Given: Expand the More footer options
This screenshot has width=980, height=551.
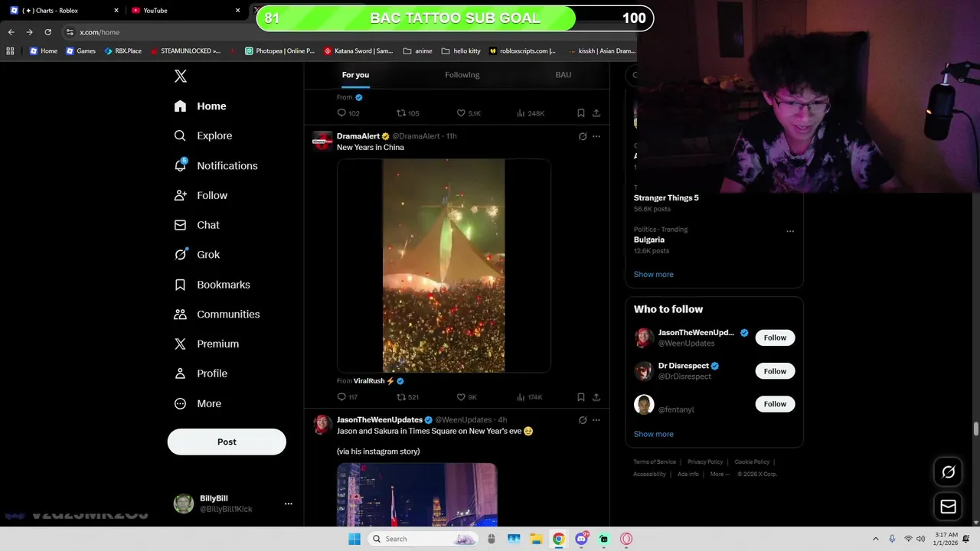Looking at the screenshot, I should 720,474.
